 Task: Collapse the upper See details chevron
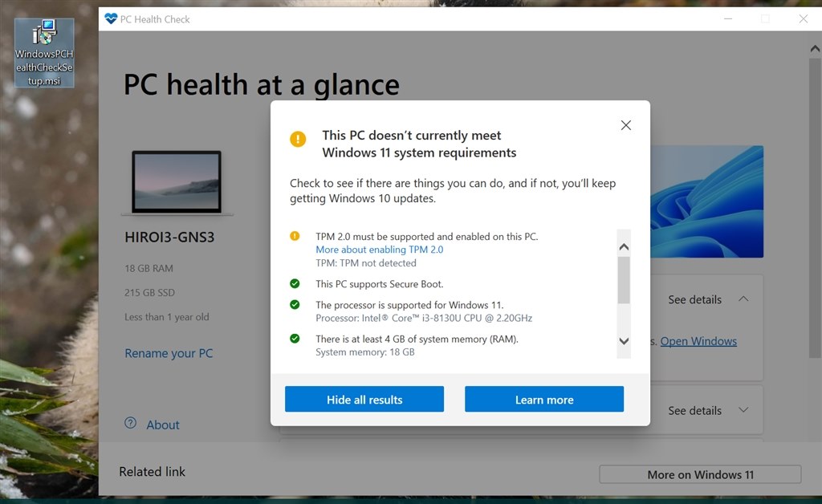coord(743,299)
